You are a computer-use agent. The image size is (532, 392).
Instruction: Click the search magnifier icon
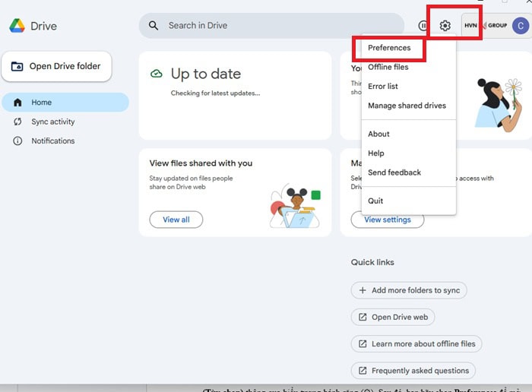[154, 26]
